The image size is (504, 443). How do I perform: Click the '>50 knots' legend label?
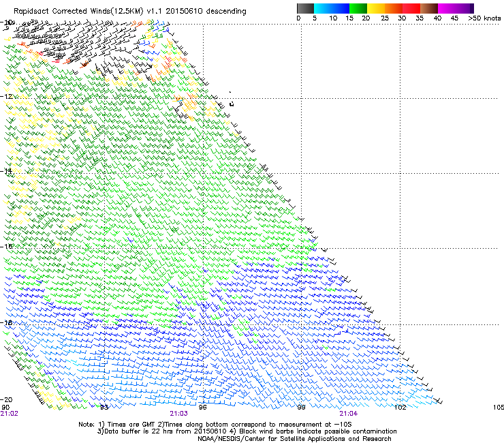484,18
